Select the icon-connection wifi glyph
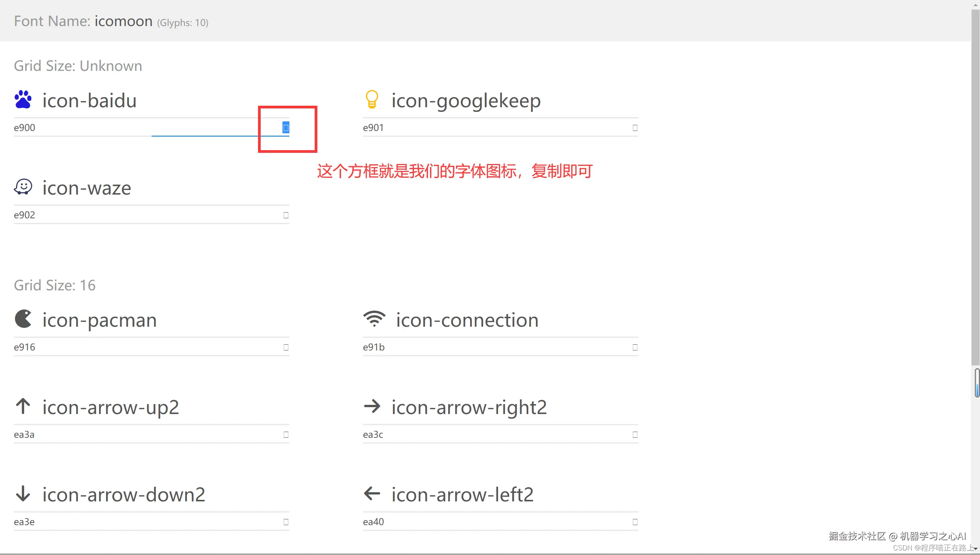 pos(374,319)
